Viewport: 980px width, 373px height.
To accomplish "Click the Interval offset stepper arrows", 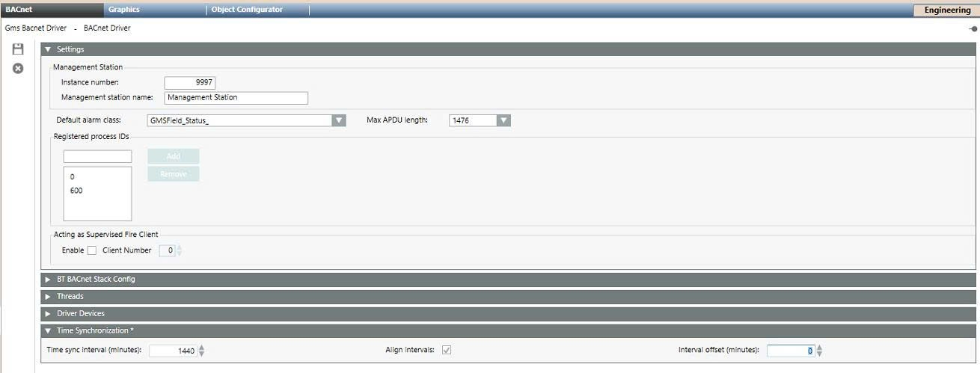I will 819,351.
